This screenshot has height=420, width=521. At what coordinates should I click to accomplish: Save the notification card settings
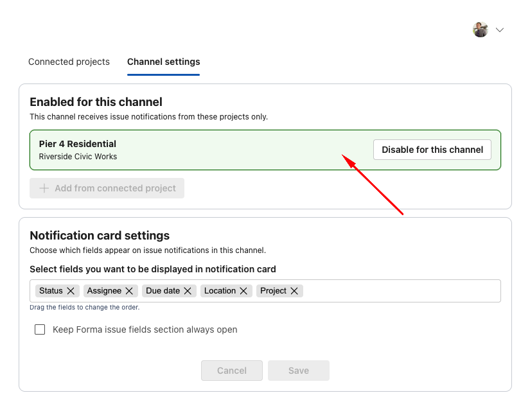(x=299, y=371)
